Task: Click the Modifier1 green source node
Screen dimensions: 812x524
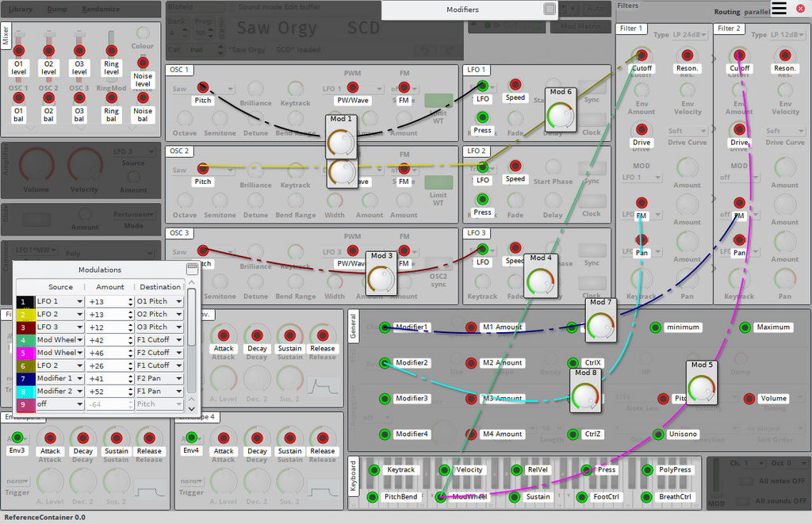Action: coord(385,327)
